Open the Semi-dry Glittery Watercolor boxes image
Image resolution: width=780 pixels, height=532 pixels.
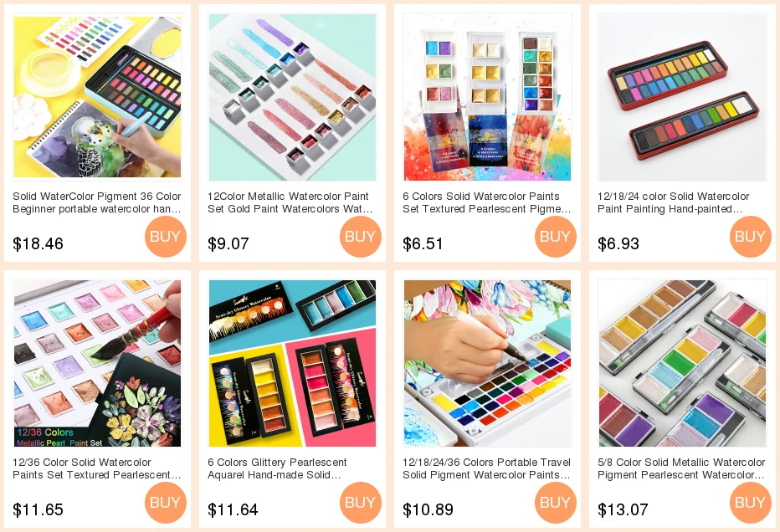coord(293,364)
